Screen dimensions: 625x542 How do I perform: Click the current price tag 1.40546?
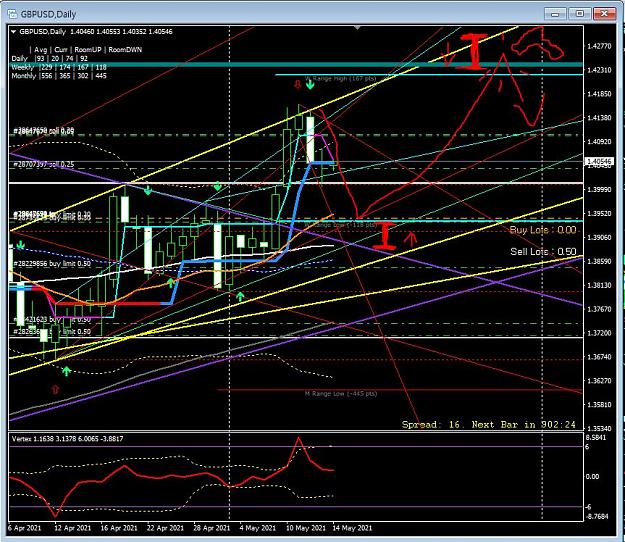tap(599, 161)
